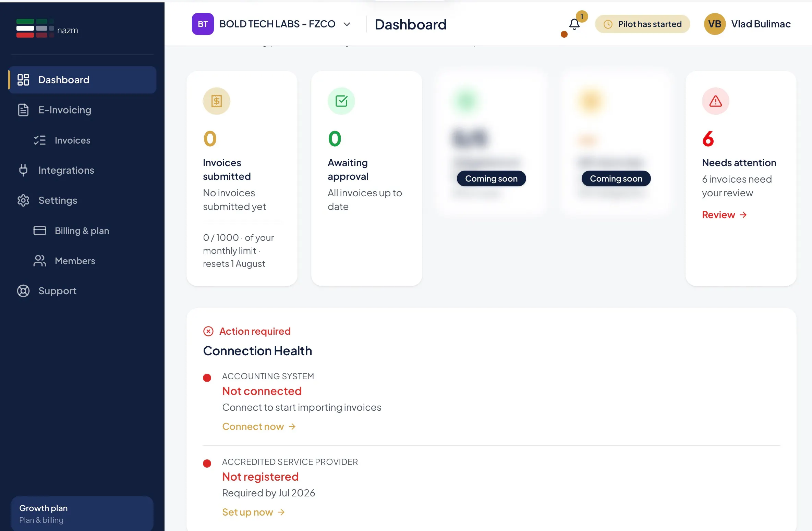The height and width of the screenshot is (531, 812).
Task: Click the Billing credit card icon
Action: click(40, 231)
